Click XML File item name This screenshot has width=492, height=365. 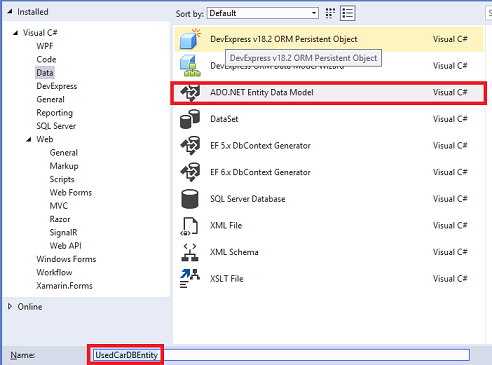pyautogui.click(x=226, y=226)
